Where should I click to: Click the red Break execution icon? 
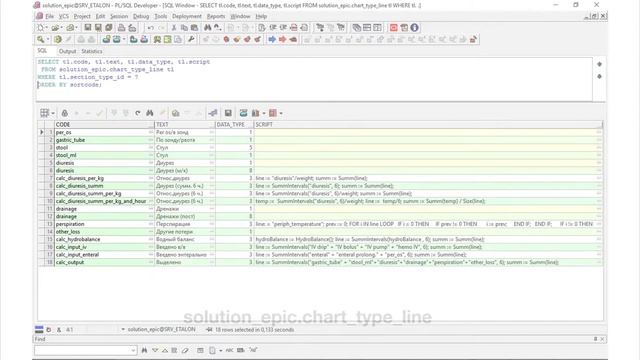(x=393, y=28)
